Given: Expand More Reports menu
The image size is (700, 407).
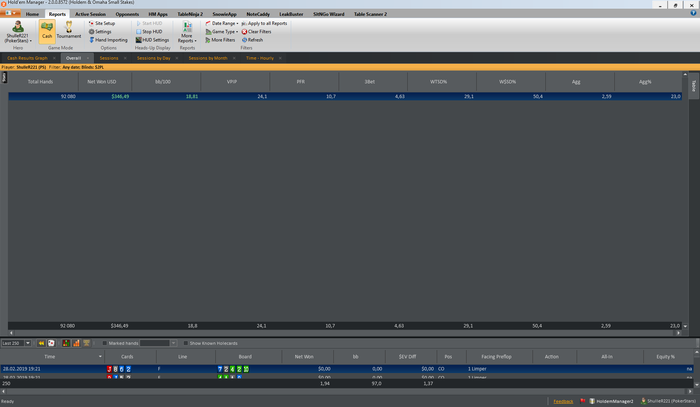Looking at the screenshot, I should [x=187, y=32].
